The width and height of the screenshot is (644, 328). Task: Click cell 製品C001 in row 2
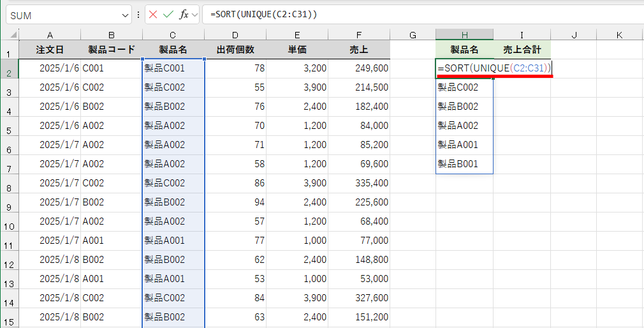tap(173, 69)
